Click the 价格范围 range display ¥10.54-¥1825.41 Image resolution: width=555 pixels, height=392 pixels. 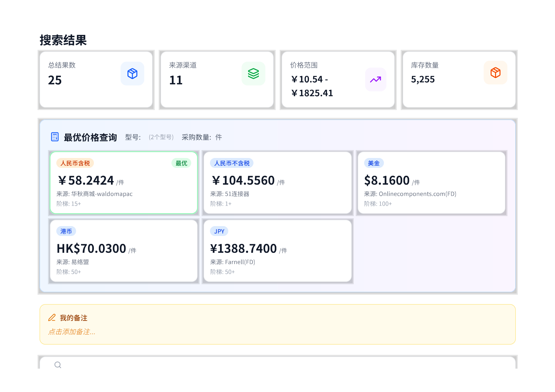pos(312,86)
